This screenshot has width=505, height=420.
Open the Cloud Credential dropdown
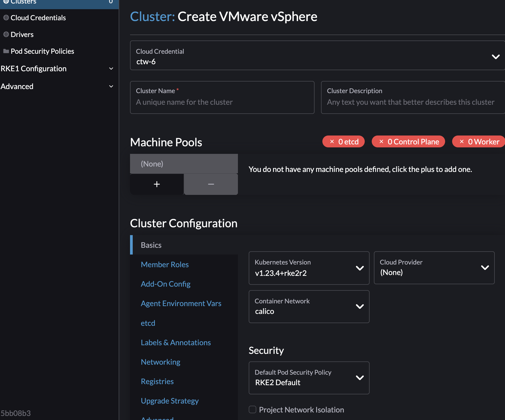click(x=496, y=57)
